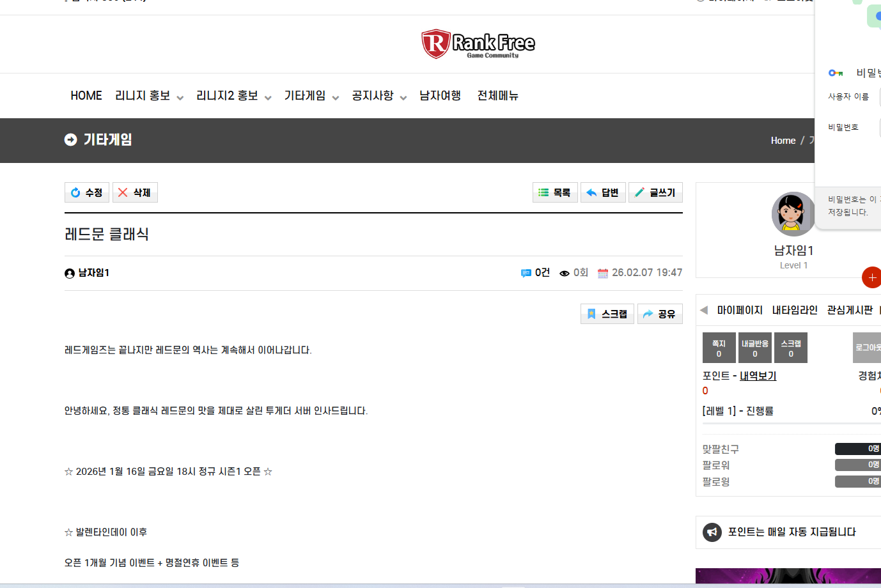Click the 글쓰기 write button
The image size is (881, 588).
(655, 192)
